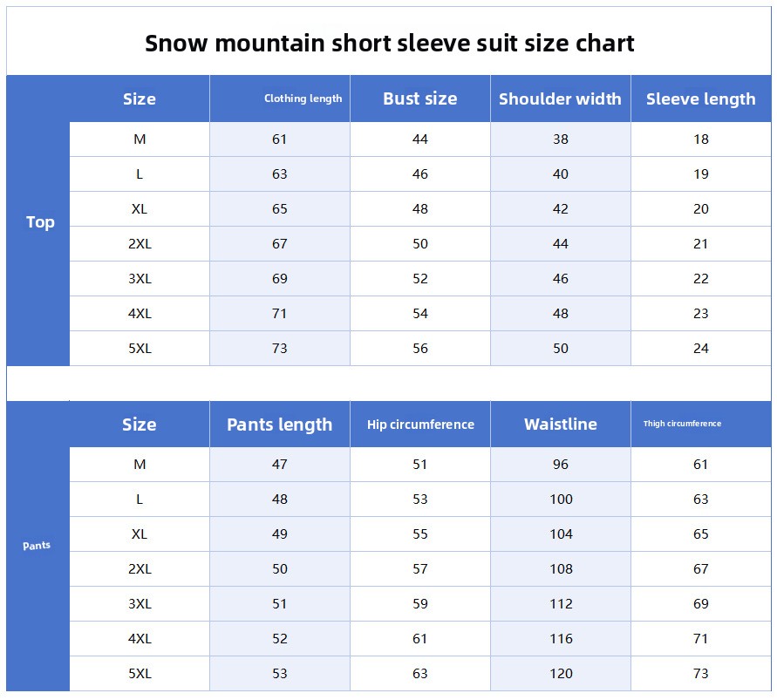Image resolution: width=777 pixels, height=700 pixels.
Task: Select the Clothing length column header
Action: coord(303,99)
